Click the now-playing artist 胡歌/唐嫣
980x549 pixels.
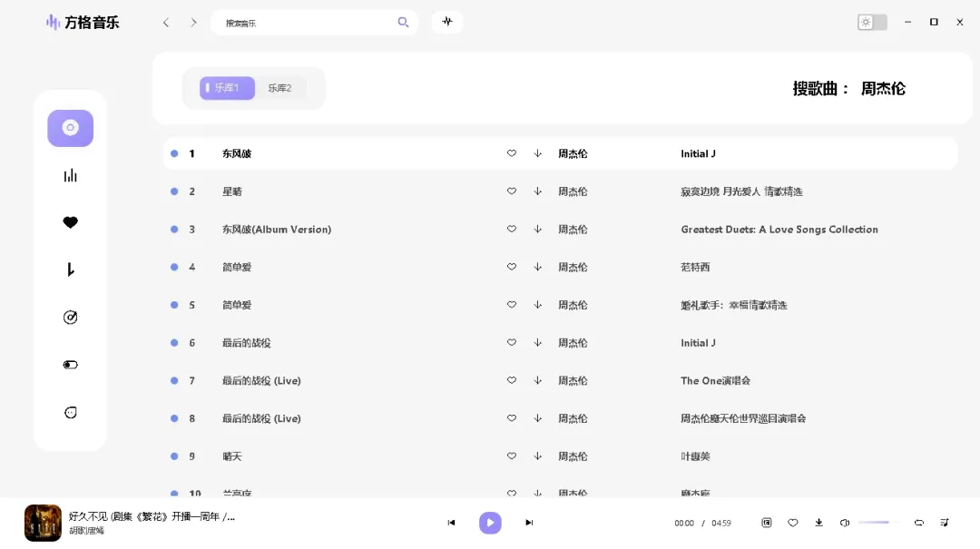click(x=86, y=531)
